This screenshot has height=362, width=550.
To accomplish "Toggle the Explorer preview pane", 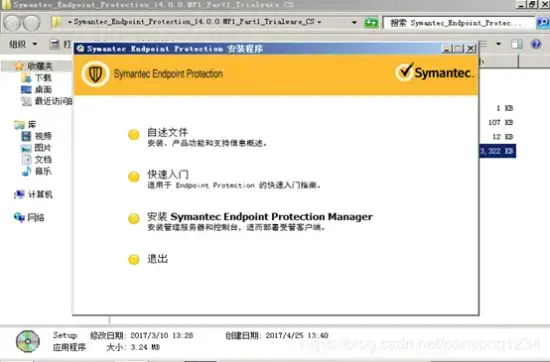I will (x=516, y=44).
